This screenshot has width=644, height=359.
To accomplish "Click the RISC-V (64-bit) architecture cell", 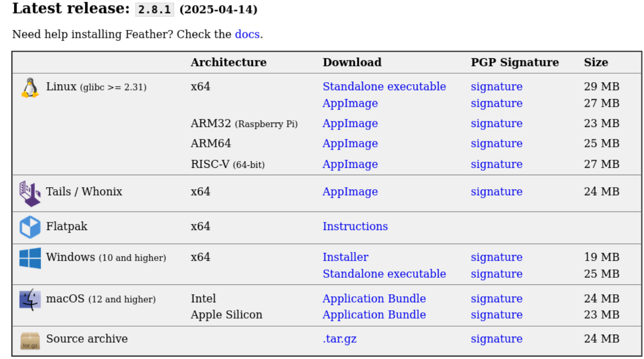I will pyautogui.click(x=228, y=164).
